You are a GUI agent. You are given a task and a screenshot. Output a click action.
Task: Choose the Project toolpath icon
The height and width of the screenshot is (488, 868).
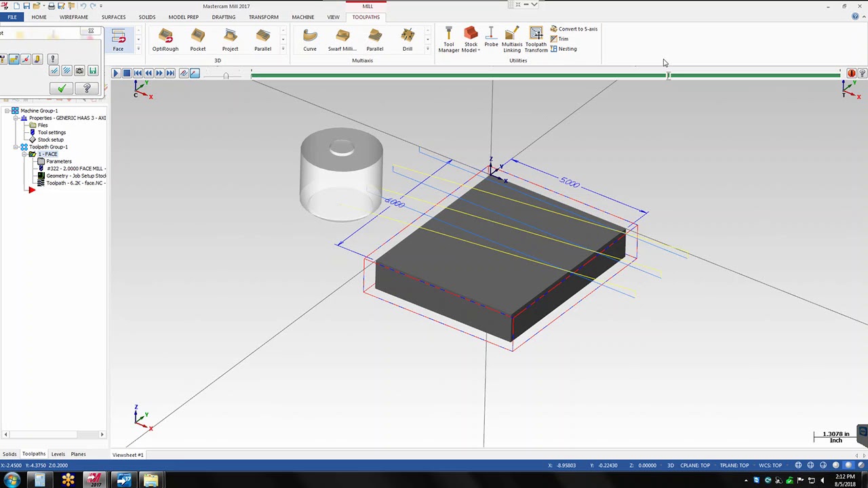tap(230, 40)
